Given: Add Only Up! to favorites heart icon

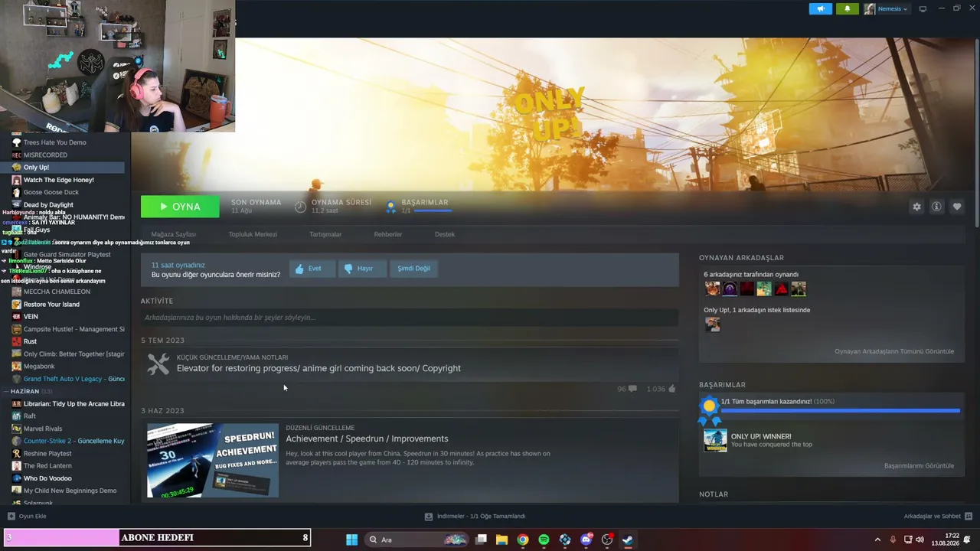Looking at the screenshot, I should tap(957, 207).
